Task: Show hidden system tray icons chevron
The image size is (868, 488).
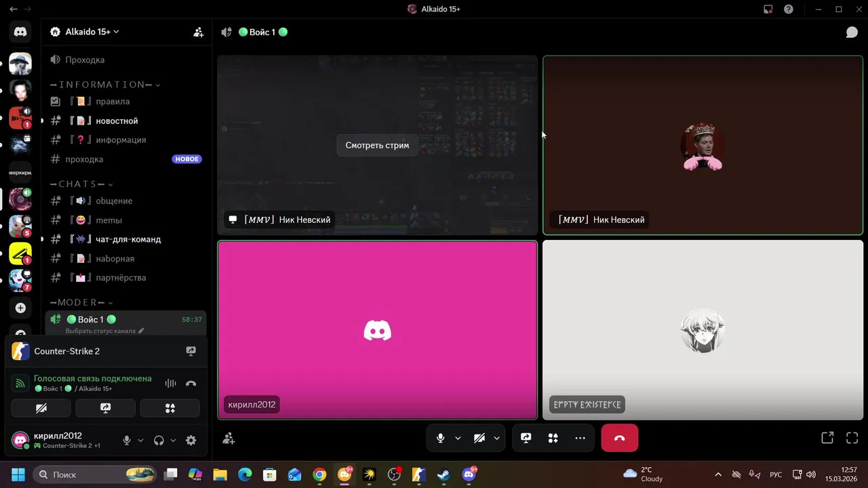Action: point(718,474)
